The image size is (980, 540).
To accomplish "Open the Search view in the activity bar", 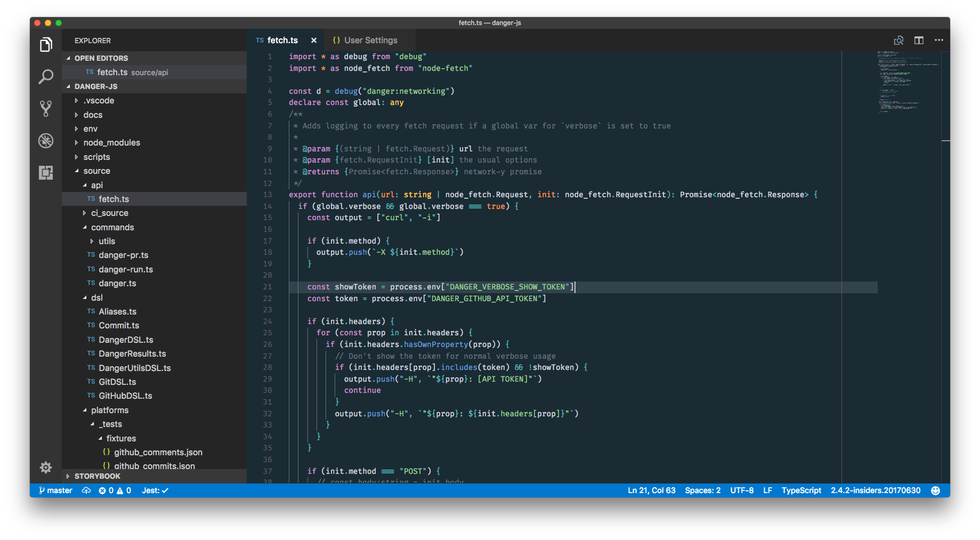I will coord(46,77).
